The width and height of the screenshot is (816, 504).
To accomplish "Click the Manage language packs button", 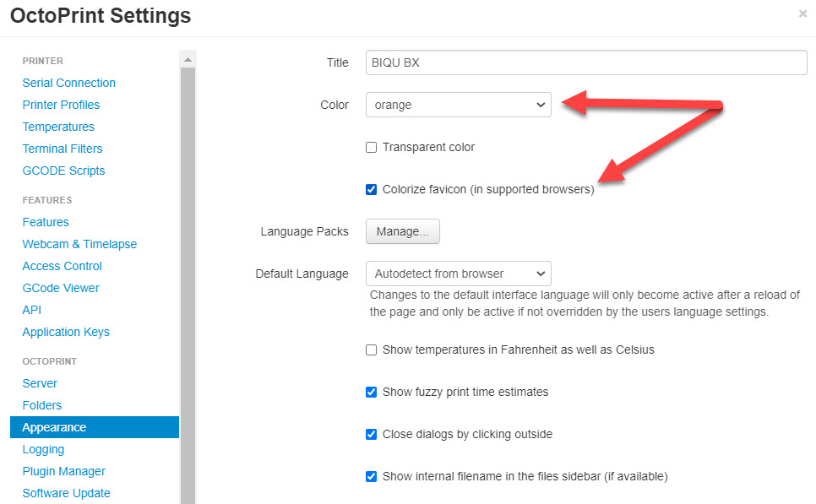I will [x=403, y=231].
